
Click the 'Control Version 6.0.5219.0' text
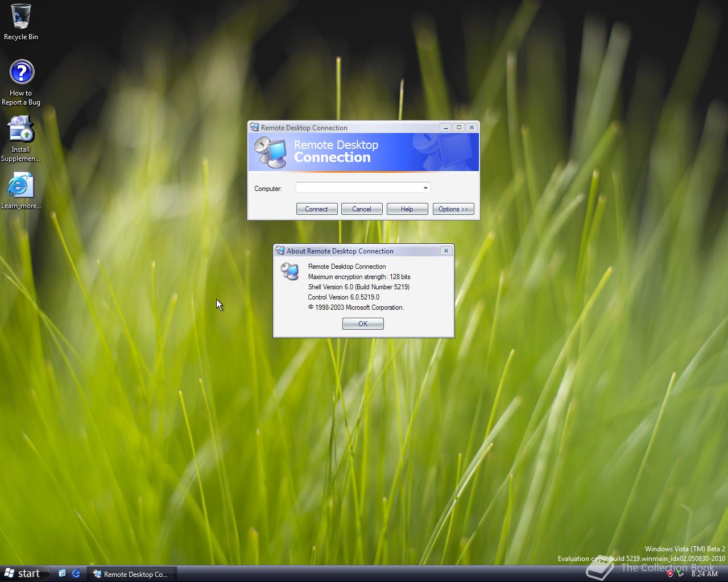[x=344, y=297]
